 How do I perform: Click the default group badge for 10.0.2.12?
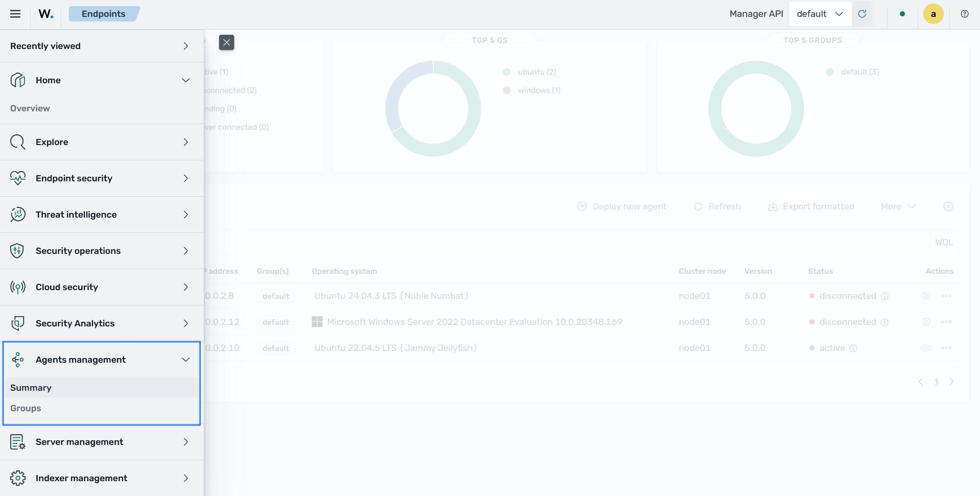tap(276, 322)
